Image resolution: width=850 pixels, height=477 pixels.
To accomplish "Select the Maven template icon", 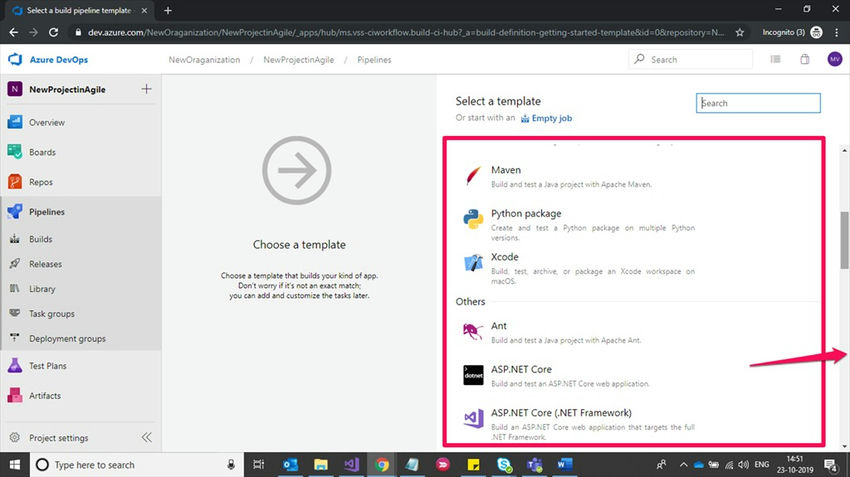I will pos(473,176).
